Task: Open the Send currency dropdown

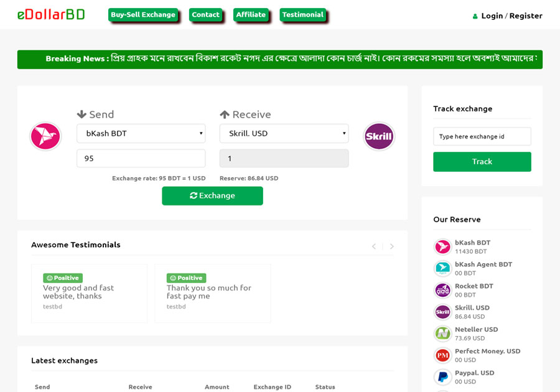Action: (x=141, y=133)
